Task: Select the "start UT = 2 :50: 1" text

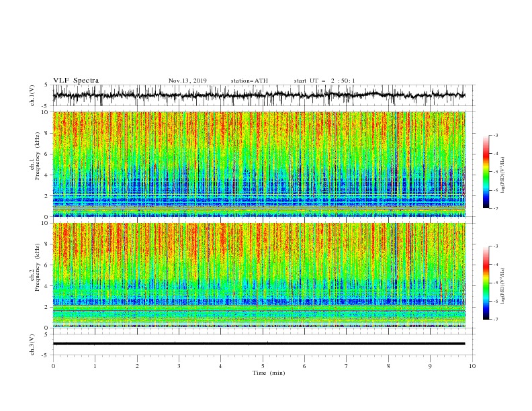Action: coord(324,81)
